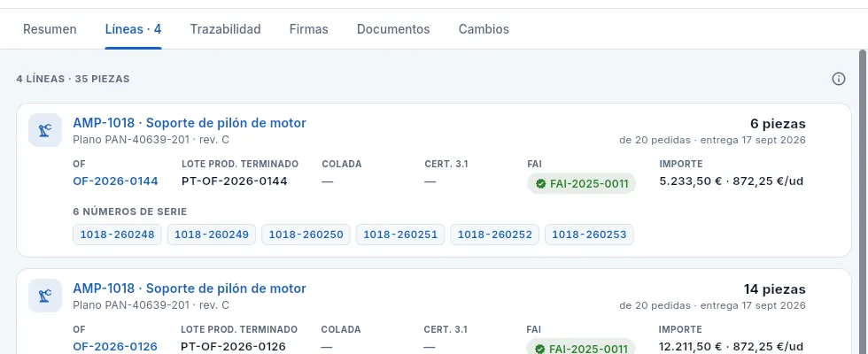The height and width of the screenshot is (354, 868).
Task: Select serial number chip 1018-260248
Action: tap(117, 235)
